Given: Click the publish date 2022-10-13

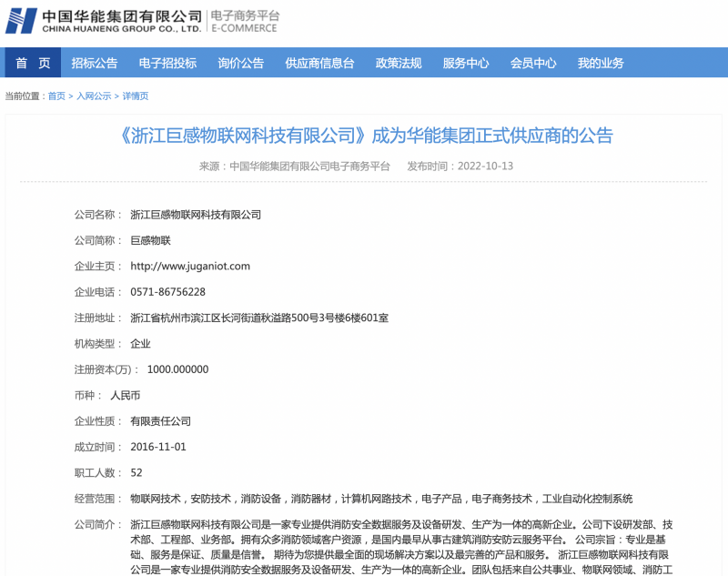Looking at the screenshot, I should point(485,167).
